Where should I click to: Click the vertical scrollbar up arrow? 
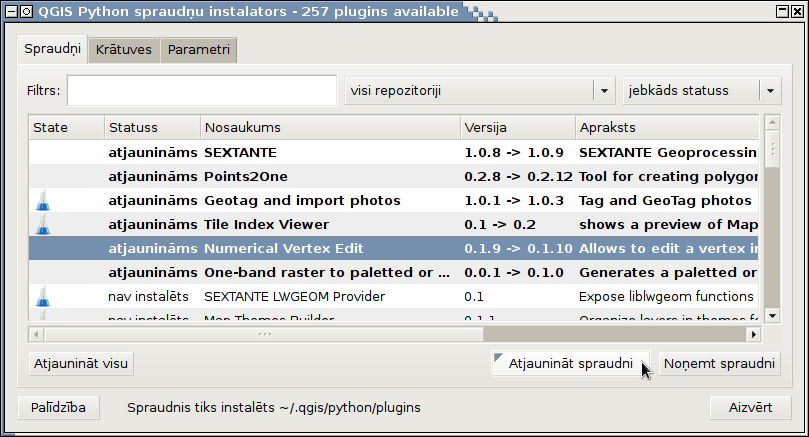click(x=772, y=122)
